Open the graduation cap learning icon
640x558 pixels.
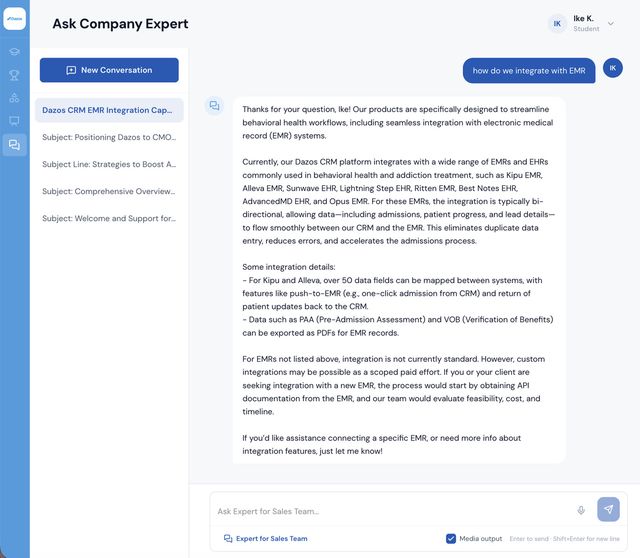click(x=14, y=52)
